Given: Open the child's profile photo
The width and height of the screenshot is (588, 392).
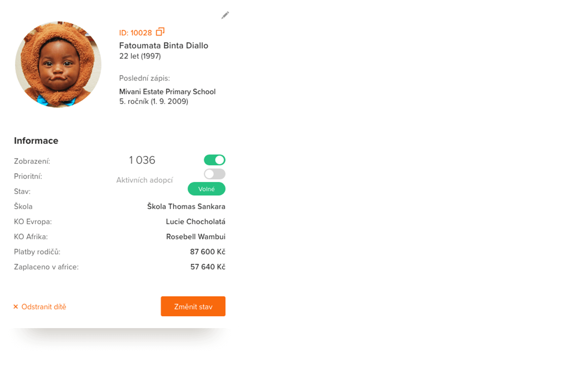Looking at the screenshot, I should coord(58,65).
